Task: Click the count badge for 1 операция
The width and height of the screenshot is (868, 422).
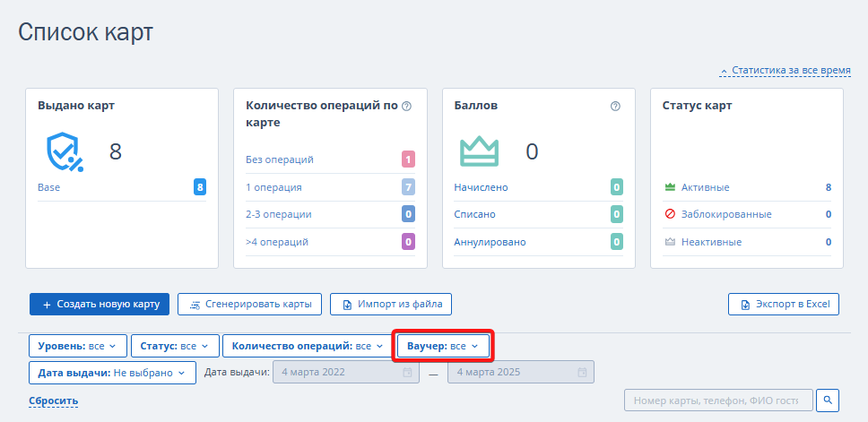Action: (408, 187)
